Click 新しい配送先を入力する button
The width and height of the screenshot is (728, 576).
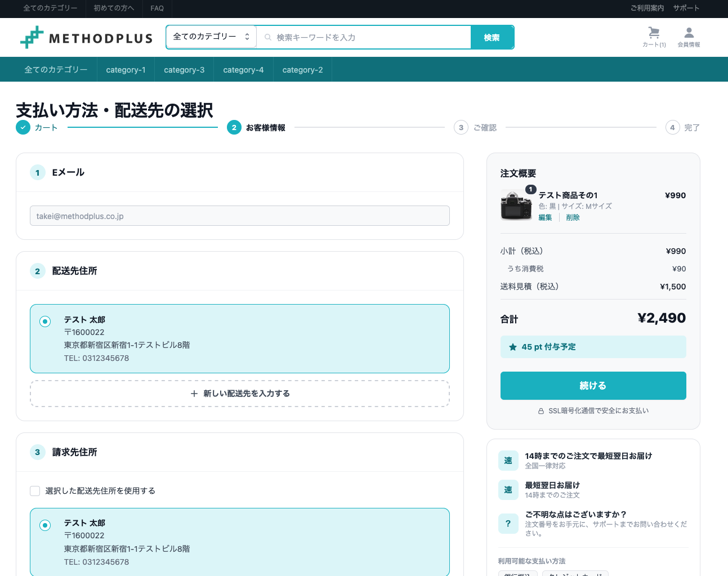(x=240, y=394)
